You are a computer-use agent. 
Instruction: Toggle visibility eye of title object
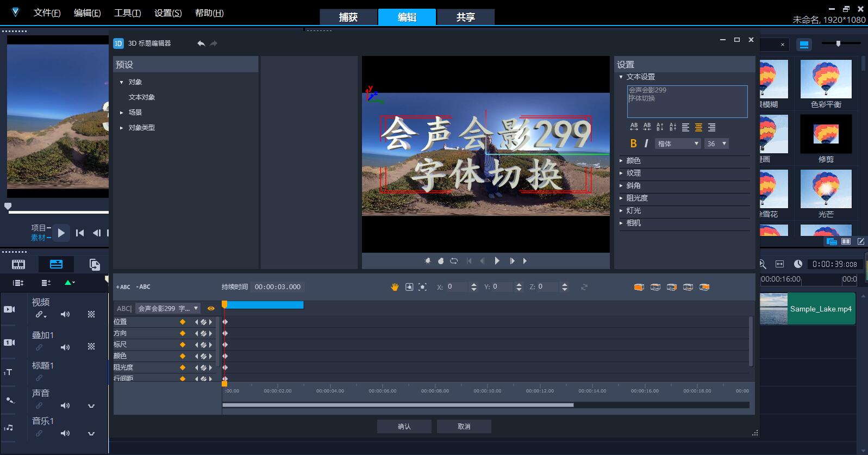pos(211,308)
